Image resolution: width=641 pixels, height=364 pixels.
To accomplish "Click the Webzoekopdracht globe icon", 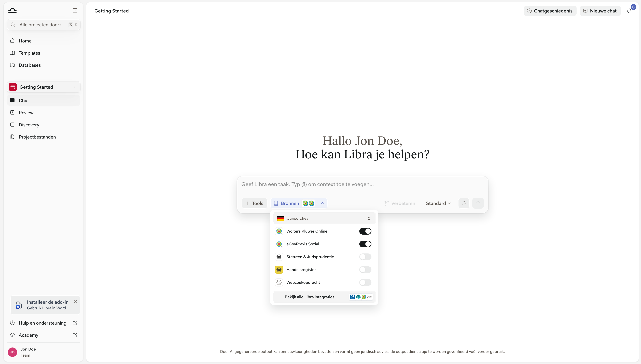I will click(x=279, y=282).
